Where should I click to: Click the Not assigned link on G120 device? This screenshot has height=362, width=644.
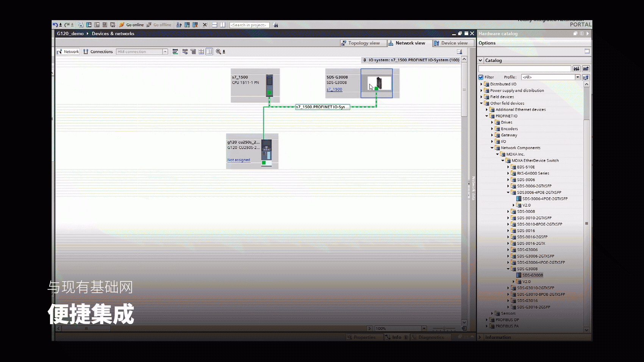(239, 160)
